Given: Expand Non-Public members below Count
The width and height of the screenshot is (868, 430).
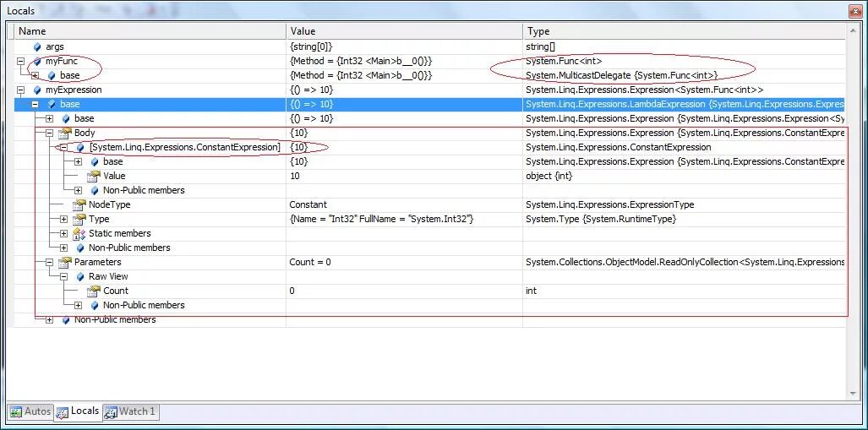Looking at the screenshot, I should 78,306.
